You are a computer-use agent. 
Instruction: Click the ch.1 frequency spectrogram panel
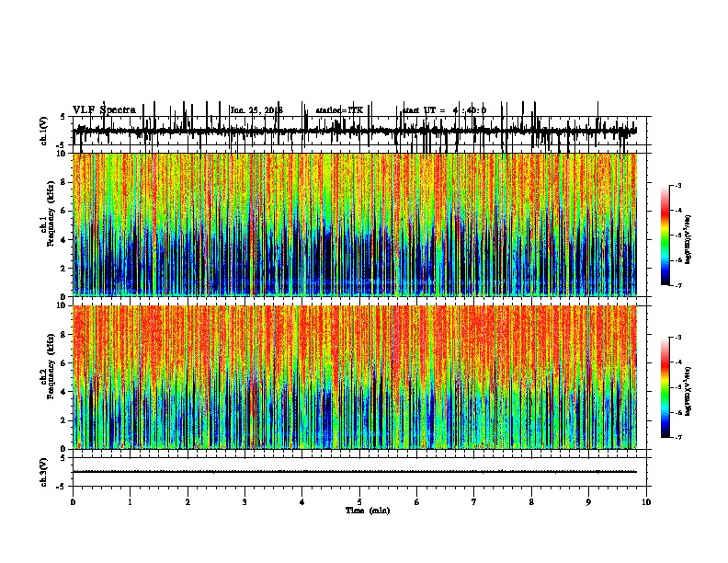tap(355, 224)
